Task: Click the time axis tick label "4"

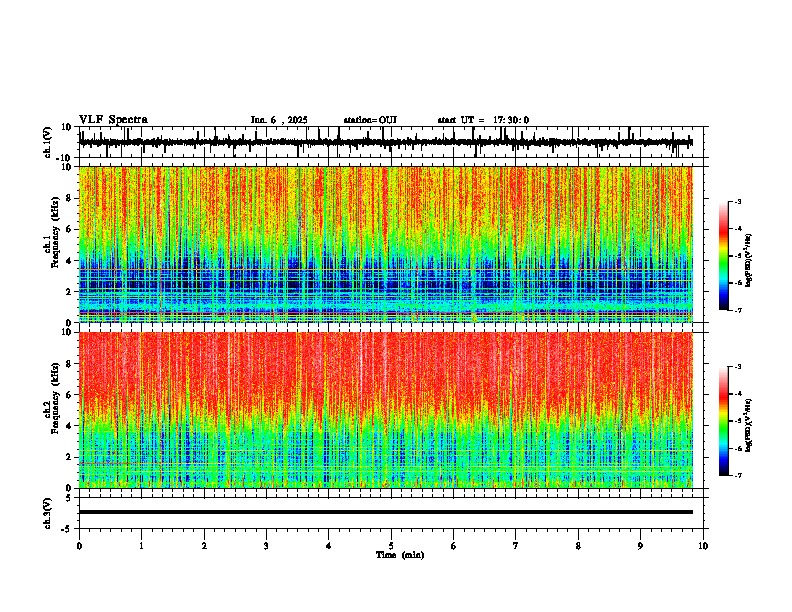Action: pyautogui.click(x=329, y=546)
